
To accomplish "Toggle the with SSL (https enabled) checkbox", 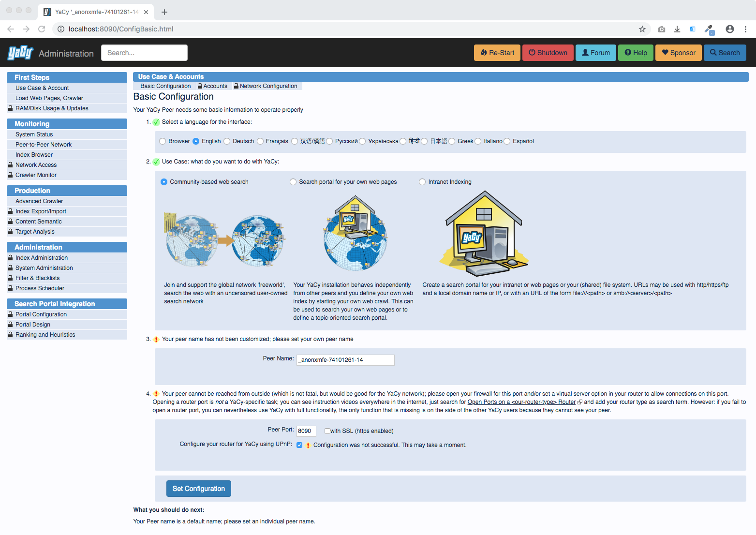I will coord(327,431).
